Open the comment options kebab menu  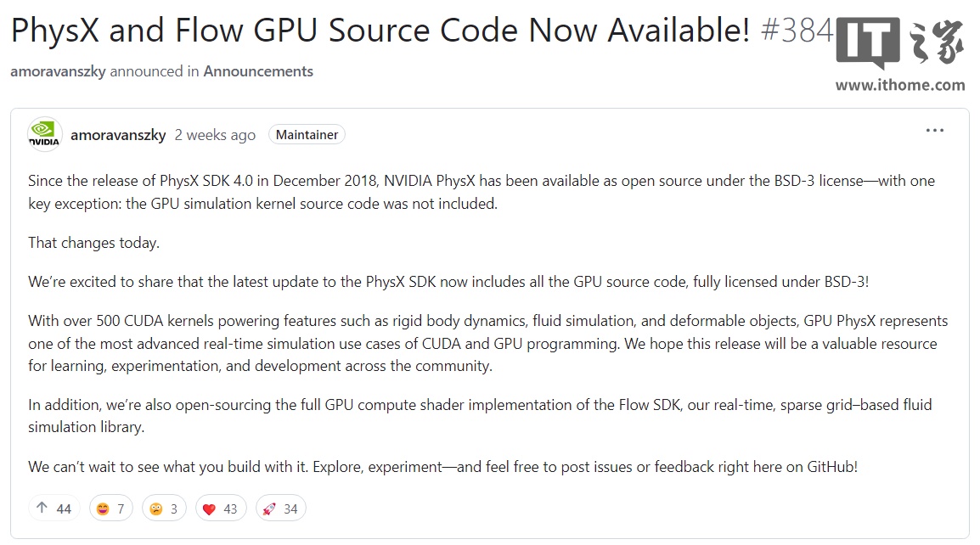[935, 129]
